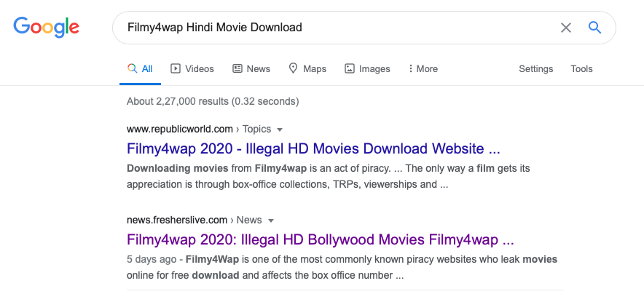Viewport: 644px width, 294px height.
Task: Click the Google logo
Action: (46, 28)
